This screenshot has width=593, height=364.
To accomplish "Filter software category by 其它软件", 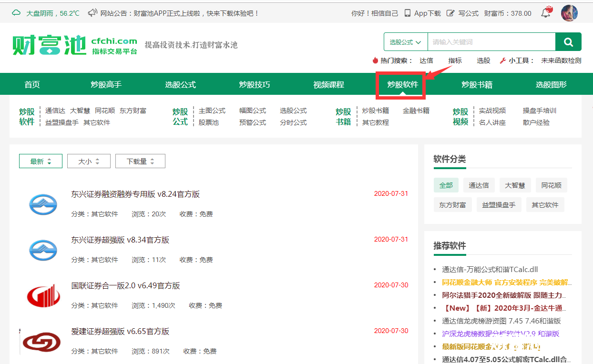I will point(545,205).
